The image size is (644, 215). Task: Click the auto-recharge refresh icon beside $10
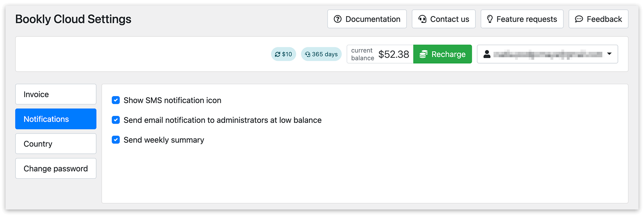pos(277,54)
